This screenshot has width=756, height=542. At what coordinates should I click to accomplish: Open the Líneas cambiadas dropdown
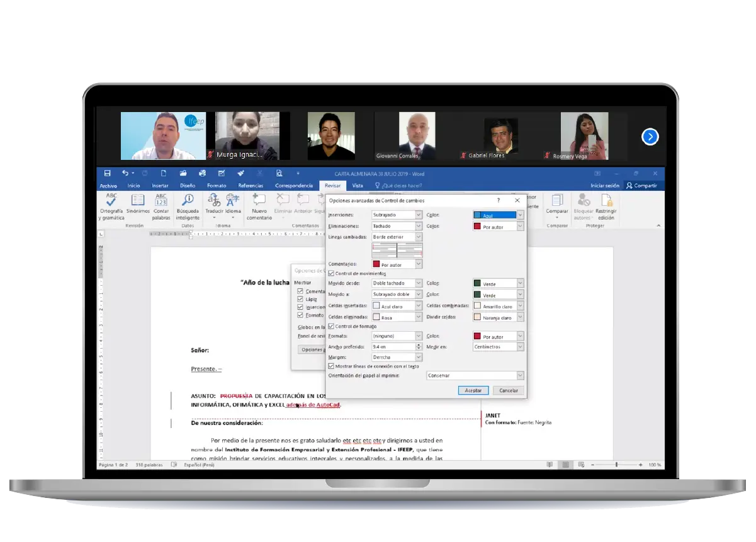point(397,237)
